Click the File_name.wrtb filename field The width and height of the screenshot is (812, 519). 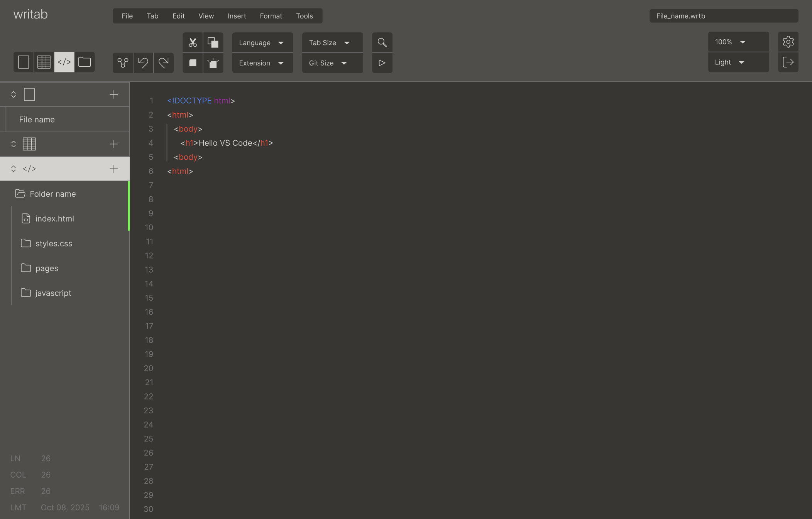pos(724,16)
